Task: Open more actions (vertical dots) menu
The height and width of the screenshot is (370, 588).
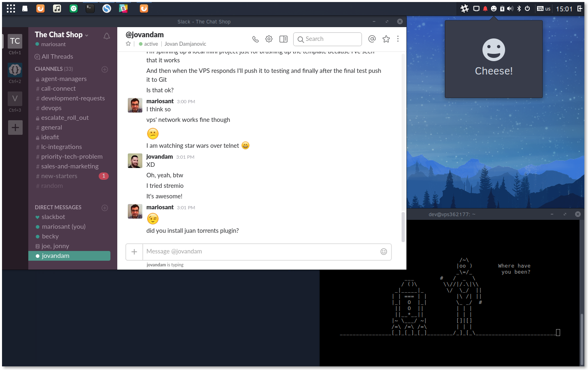Action: [398, 39]
